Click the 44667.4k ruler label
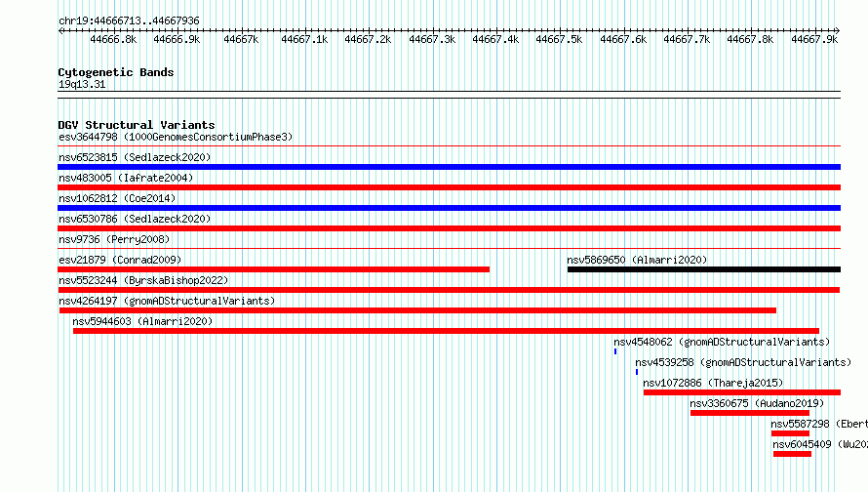Viewport: 868px width, 492px height. click(x=495, y=39)
